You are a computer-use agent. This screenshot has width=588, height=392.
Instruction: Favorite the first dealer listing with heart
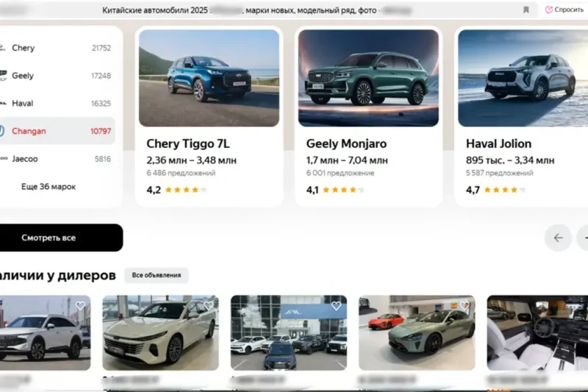tap(80, 305)
